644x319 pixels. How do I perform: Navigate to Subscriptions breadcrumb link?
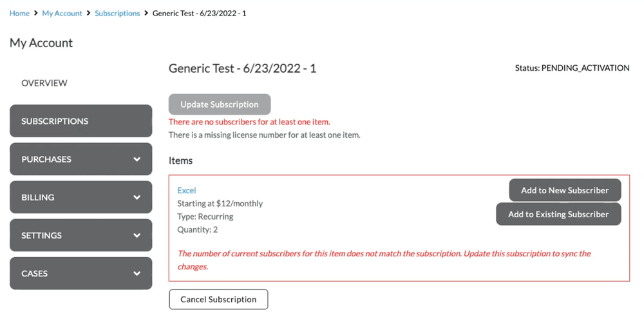117,13
